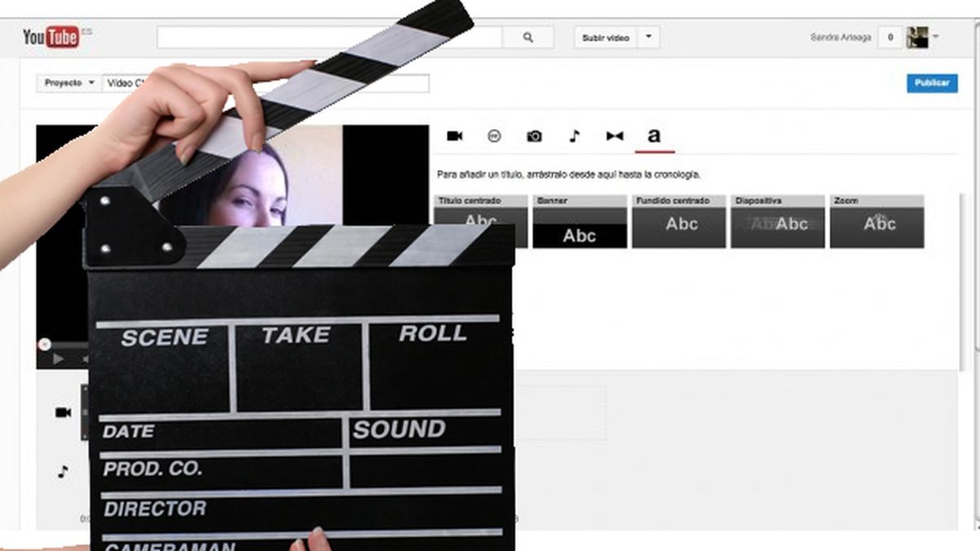980x551 pixels.
Task: Click the camera icon beside the timeline tracks
Action: click(61, 412)
